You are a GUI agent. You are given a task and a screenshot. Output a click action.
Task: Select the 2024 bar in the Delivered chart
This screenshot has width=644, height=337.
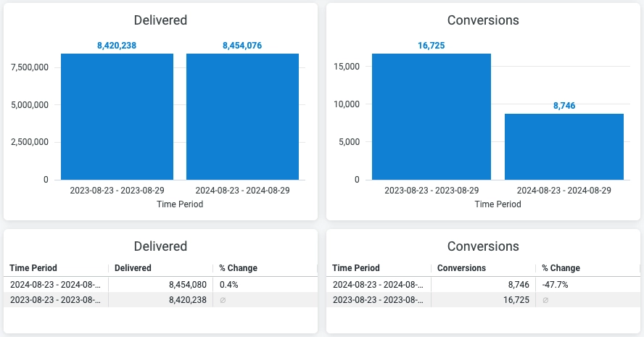click(242, 117)
